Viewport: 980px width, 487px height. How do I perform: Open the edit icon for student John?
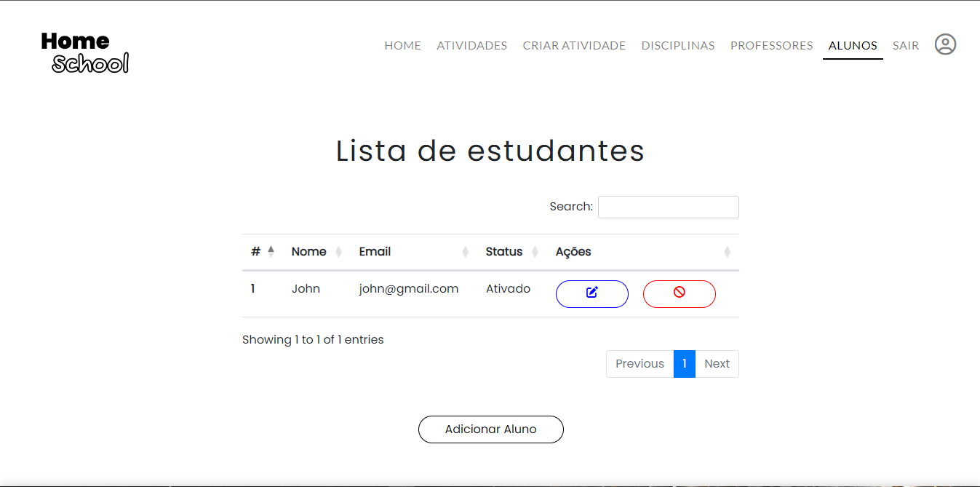point(591,293)
